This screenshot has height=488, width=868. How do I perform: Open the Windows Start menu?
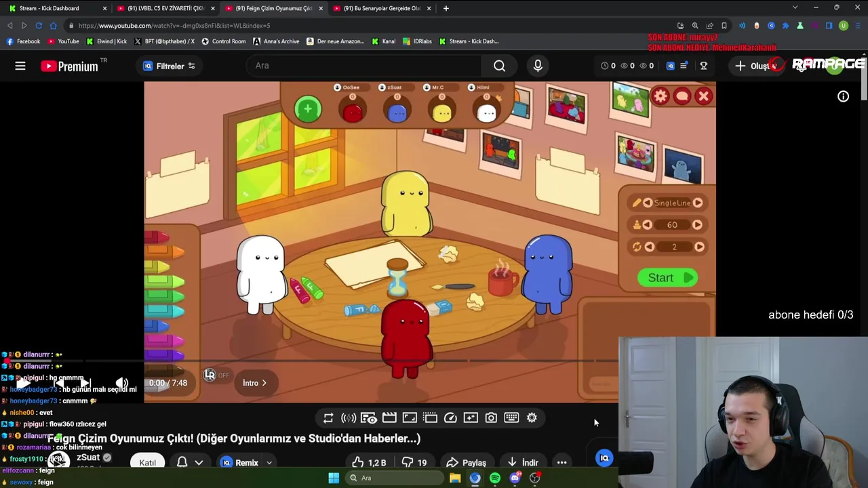tap(334, 478)
